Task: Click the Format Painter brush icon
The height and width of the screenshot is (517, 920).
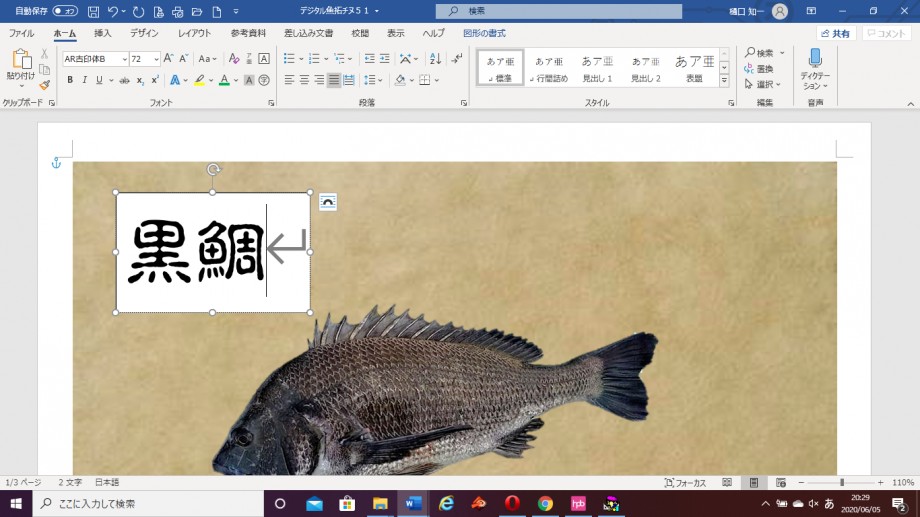Action: tap(45, 85)
